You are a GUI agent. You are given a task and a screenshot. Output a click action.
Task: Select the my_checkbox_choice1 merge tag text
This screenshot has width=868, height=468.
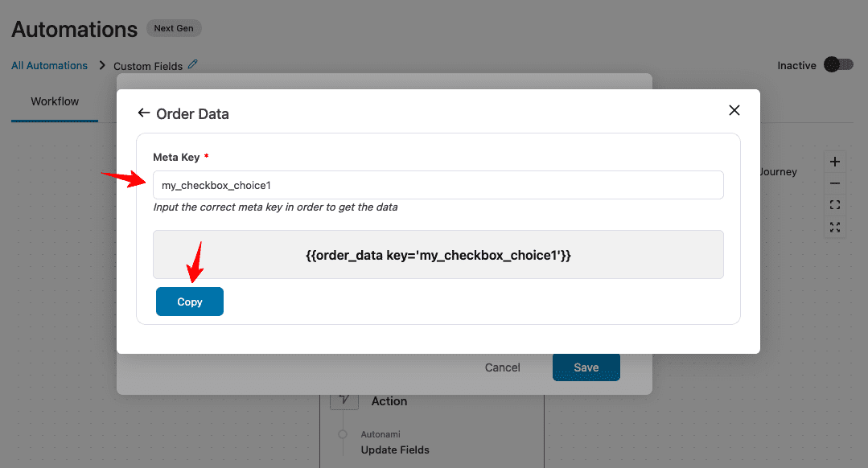pos(438,256)
